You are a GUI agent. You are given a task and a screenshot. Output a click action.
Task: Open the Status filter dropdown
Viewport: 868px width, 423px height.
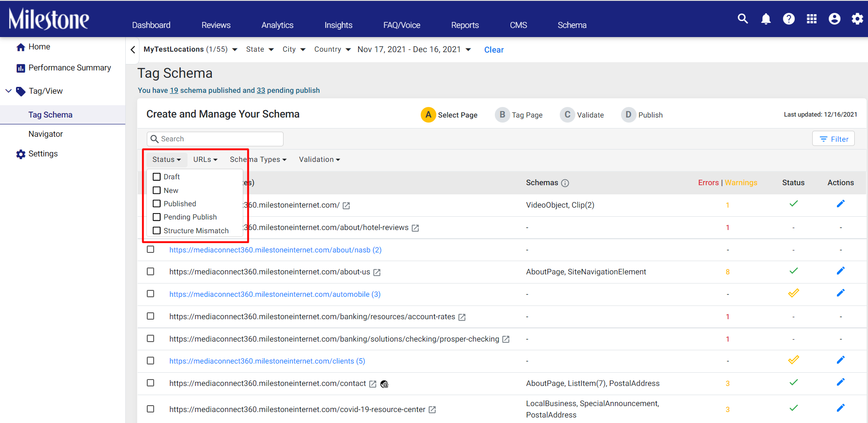[x=166, y=160]
